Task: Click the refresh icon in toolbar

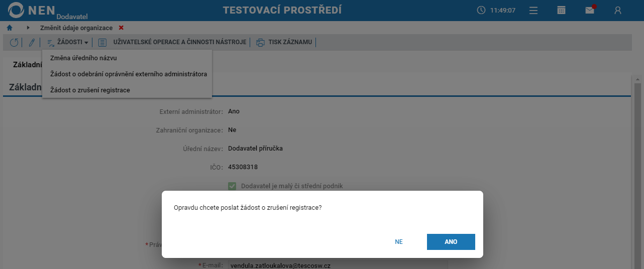Action: 14,43
